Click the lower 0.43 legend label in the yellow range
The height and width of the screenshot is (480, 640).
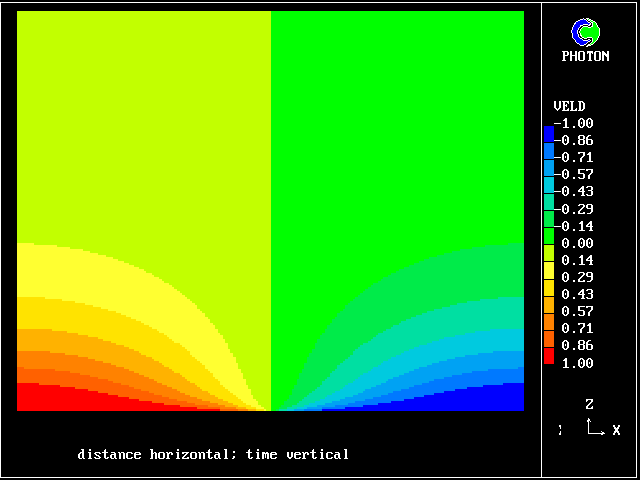click(577, 294)
